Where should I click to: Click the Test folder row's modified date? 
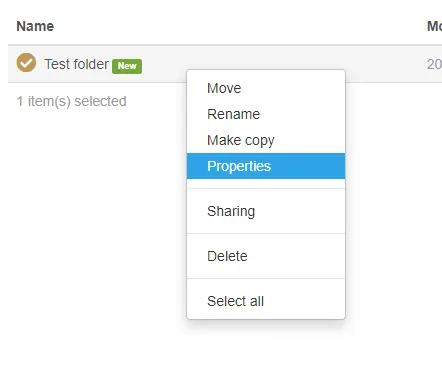434,64
